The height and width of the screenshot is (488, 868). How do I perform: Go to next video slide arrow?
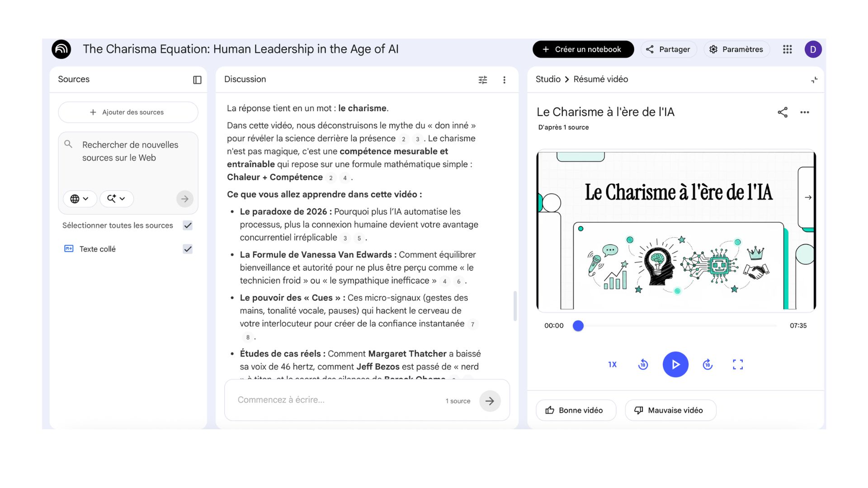tap(808, 197)
